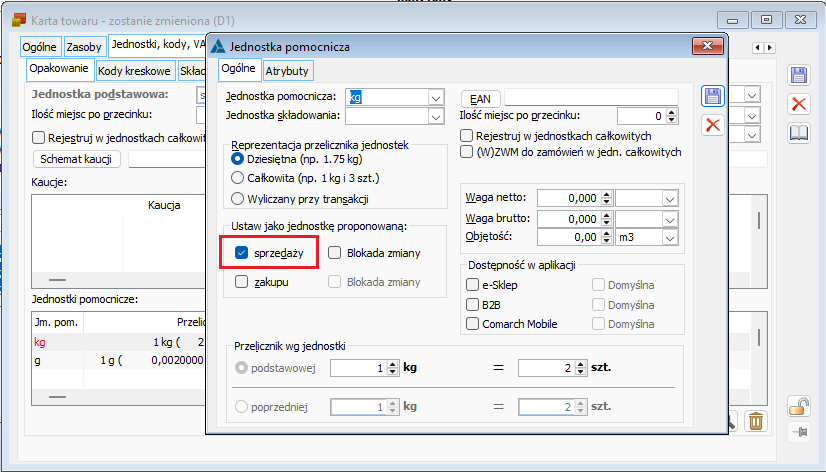
Task: Click the Jednostka pomocnicza title bar logo icon
Action: click(218, 46)
